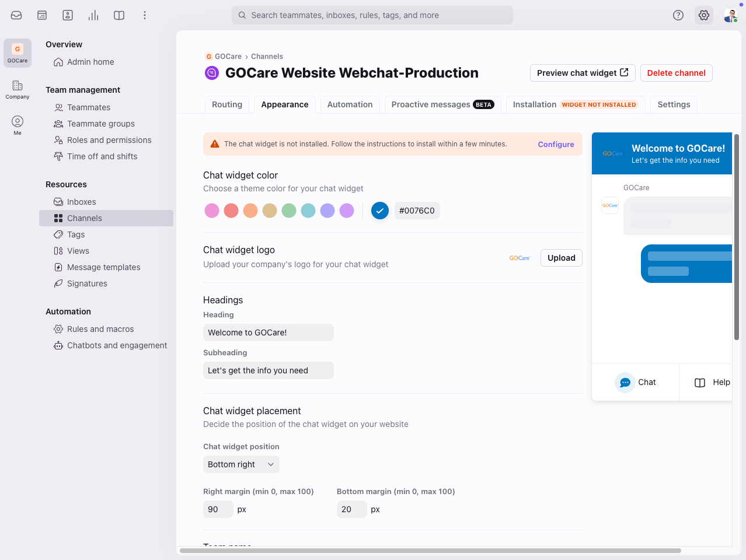
Task: Pick the periwinkle color swatch
Action: click(x=327, y=211)
